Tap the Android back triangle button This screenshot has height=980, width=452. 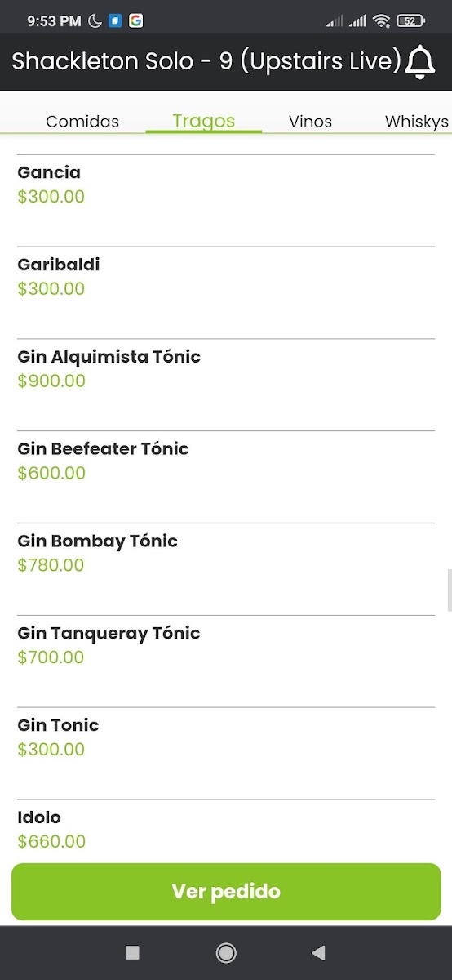point(319,952)
